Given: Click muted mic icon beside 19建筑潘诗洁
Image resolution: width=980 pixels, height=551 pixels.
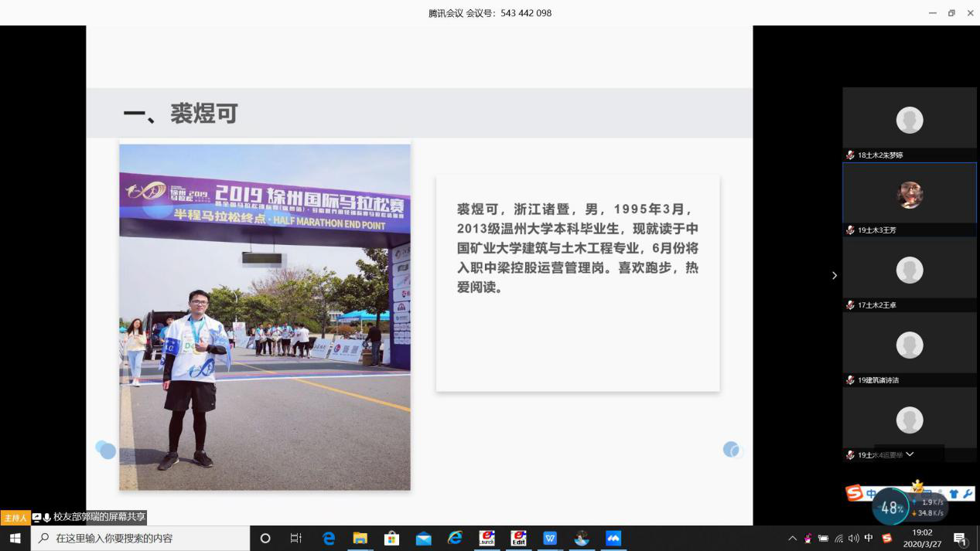Looking at the screenshot, I should 850,380.
